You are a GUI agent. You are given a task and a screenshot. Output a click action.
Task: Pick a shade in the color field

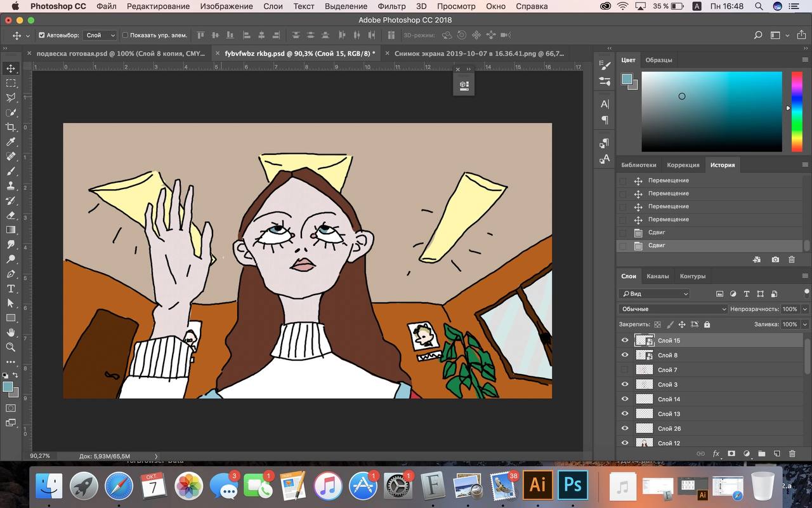712,112
